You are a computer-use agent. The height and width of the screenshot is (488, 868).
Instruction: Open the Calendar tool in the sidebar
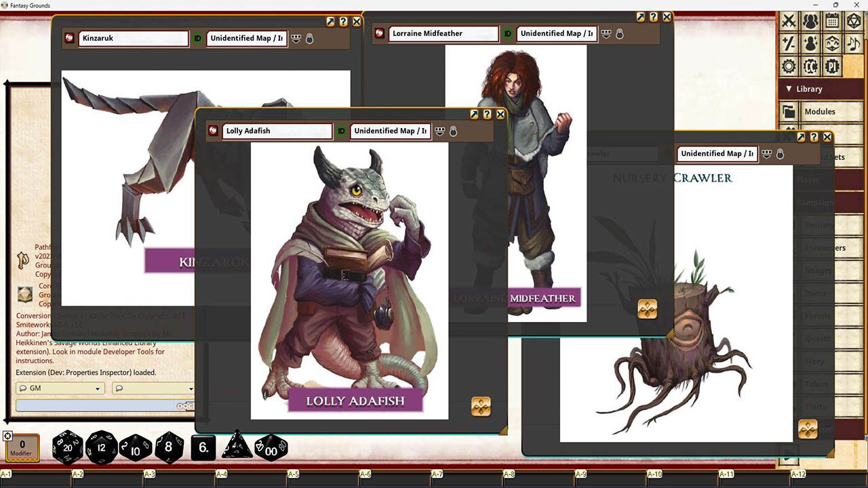click(x=833, y=22)
